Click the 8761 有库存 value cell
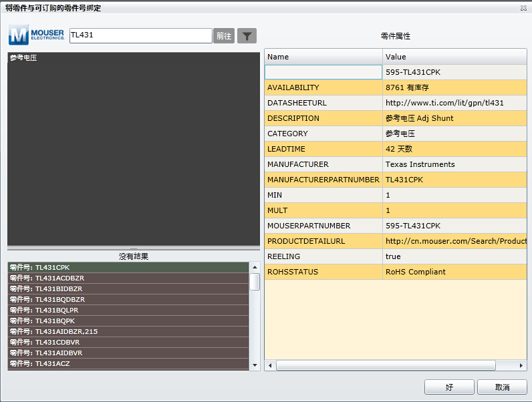This screenshot has height=402, width=532. [454, 87]
